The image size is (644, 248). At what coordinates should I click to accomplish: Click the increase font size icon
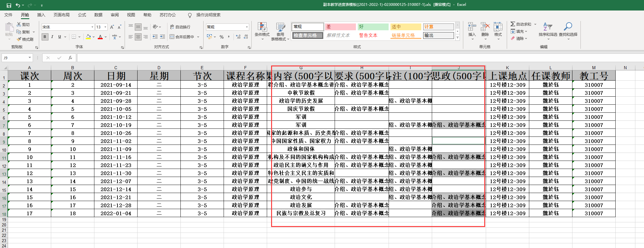click(112, 27)
